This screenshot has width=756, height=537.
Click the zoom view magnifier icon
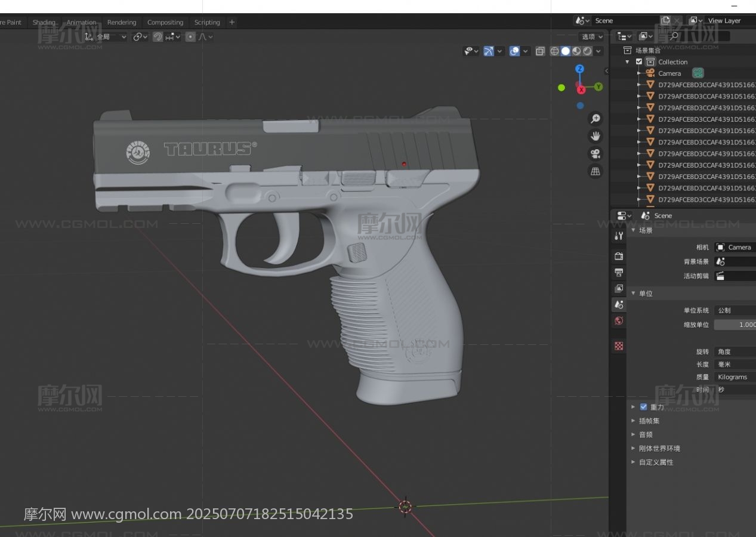pos(595,118)
